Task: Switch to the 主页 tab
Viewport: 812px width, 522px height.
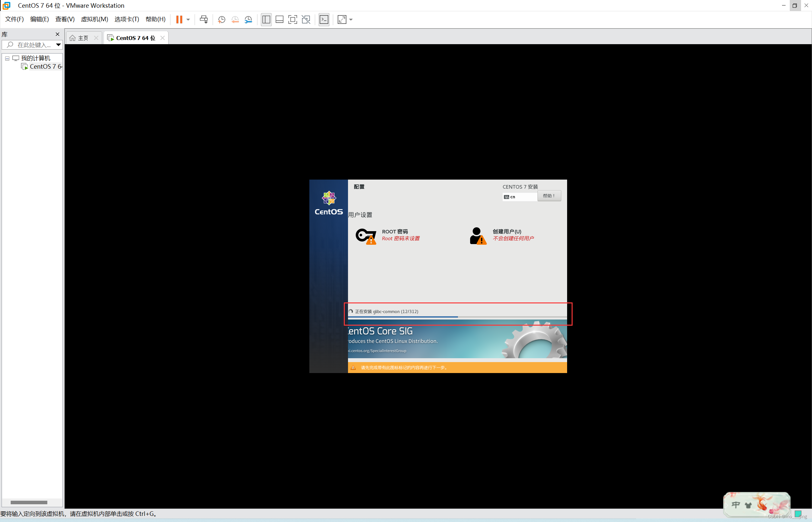Action: pyautogui.click(x=82, y=38)
